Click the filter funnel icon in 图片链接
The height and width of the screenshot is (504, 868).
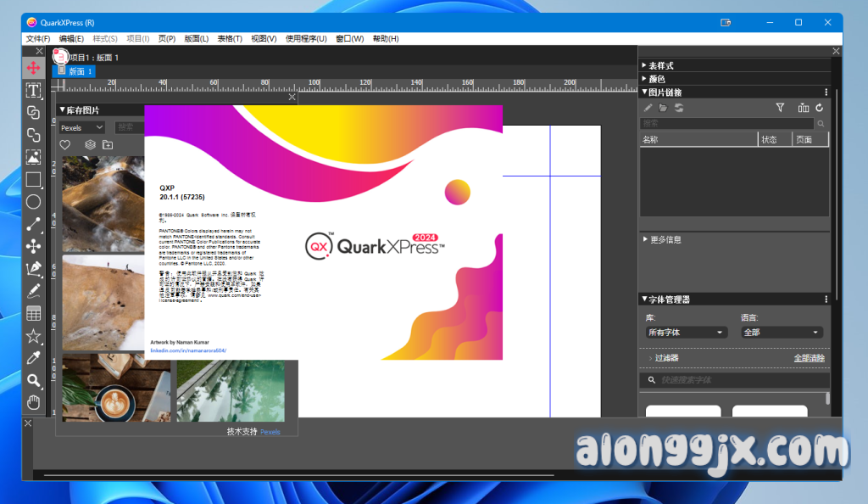point(780,108)
